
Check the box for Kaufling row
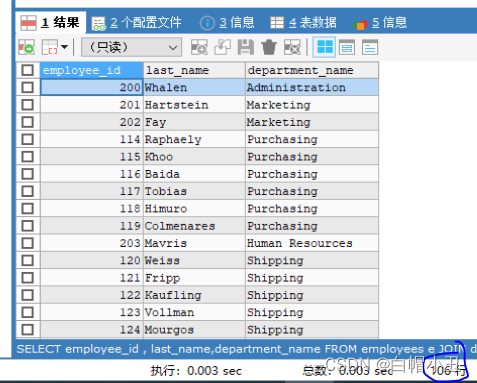click(27, 295)
